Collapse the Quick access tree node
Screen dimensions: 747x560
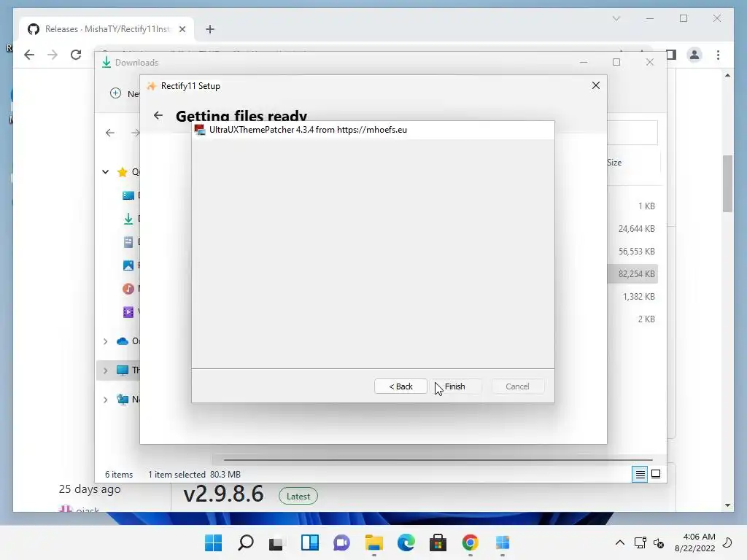[105, 171]
